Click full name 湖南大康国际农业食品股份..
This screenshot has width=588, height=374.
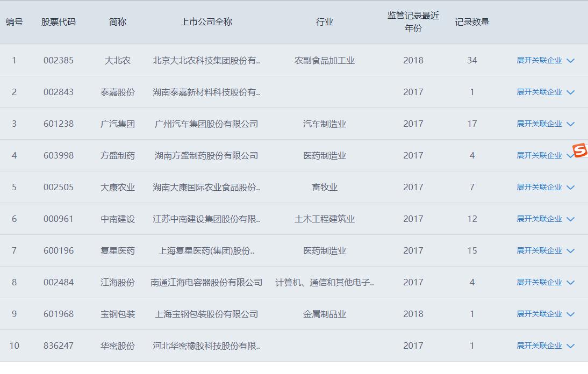[x=206, y=187]
